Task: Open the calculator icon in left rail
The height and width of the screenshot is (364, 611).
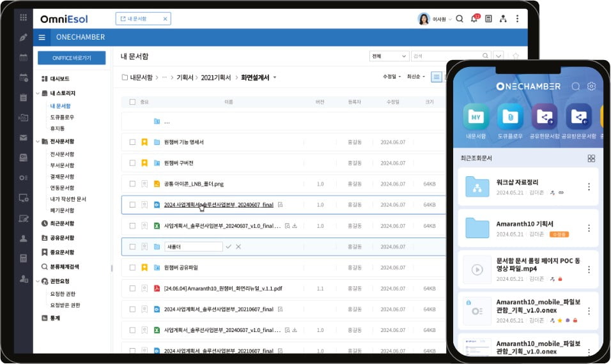Action: pyautogui.click(x=24, y=259)
